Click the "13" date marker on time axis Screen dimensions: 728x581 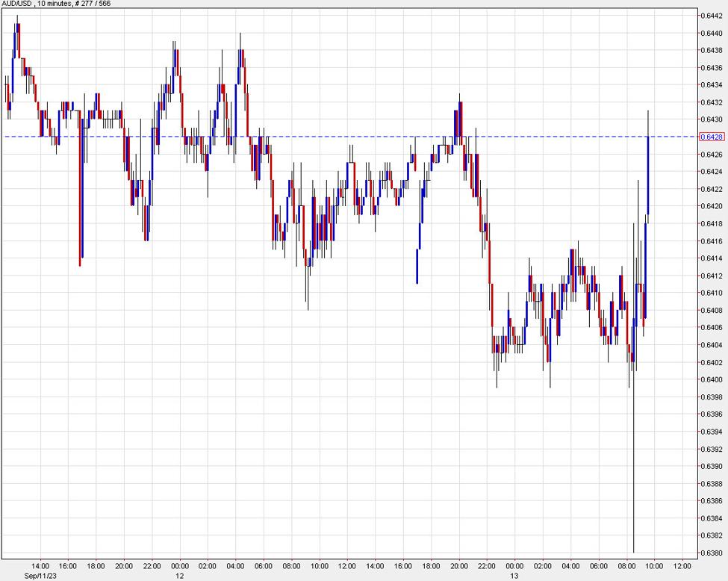[513, 576]
